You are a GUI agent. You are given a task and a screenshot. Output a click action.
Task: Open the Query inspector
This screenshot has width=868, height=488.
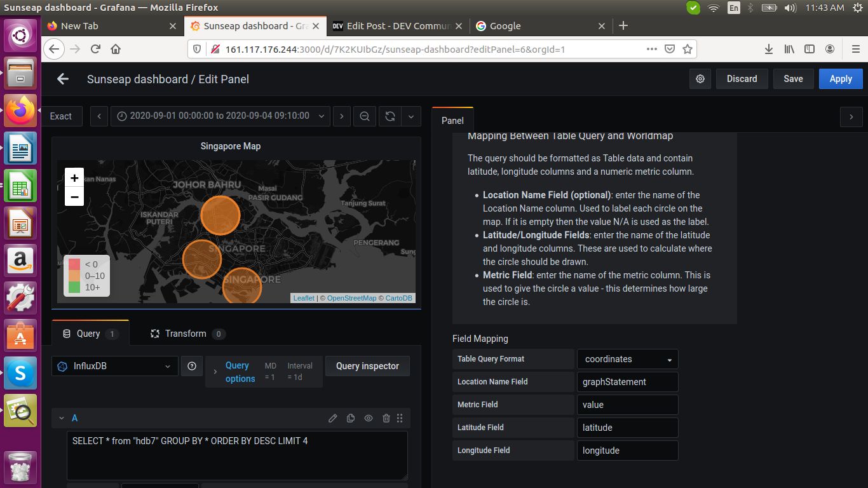coord(367,366)
